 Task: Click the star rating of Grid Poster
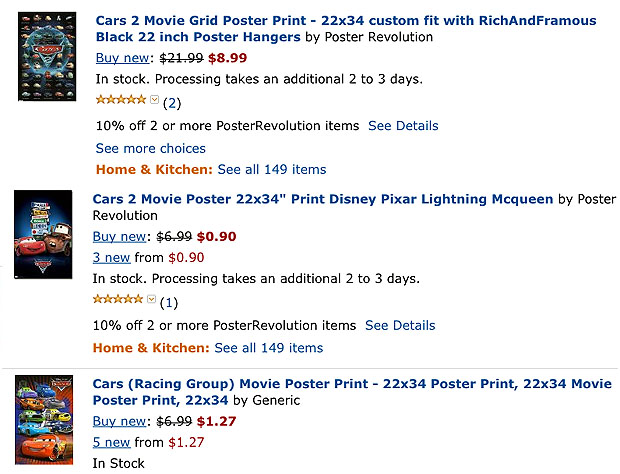(x=121, y=100)
